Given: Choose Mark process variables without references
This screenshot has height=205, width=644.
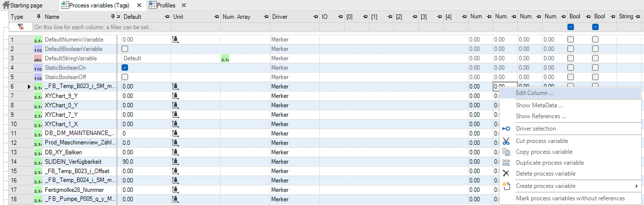Looking at the screenshot, I should click(570, 198).
